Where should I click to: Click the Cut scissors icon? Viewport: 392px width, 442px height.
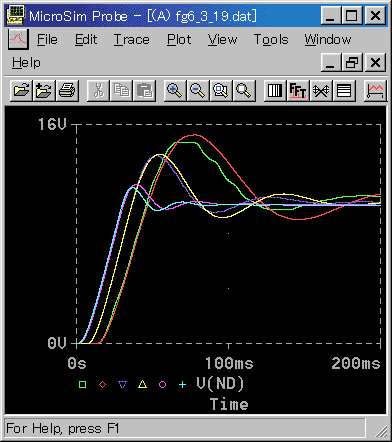coord(98,91)
